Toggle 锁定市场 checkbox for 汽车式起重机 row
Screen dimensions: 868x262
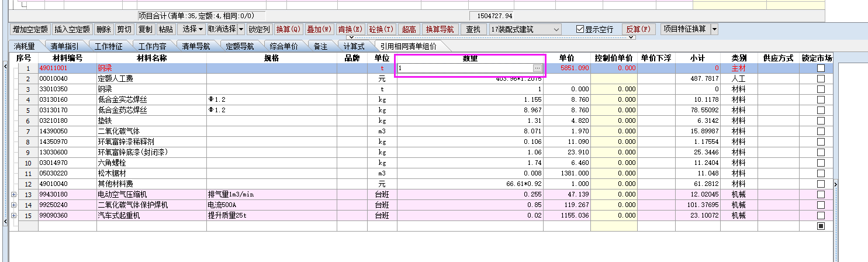pos(821,216)
